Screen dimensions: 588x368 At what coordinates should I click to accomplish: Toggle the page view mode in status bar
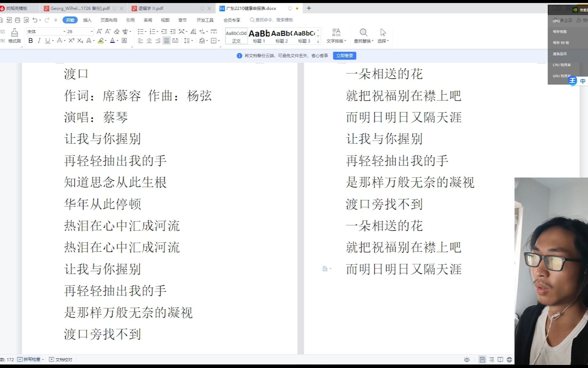[x=482, y=359]
